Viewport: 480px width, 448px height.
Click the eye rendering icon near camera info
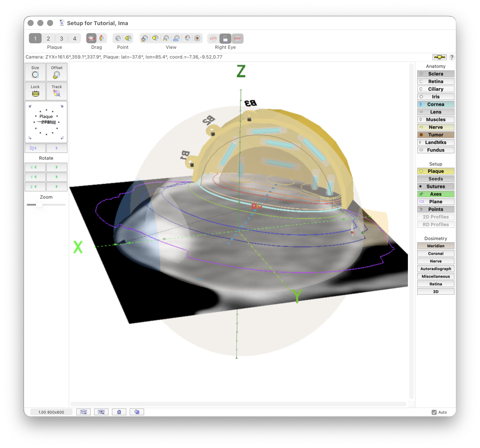coord(440,57)
